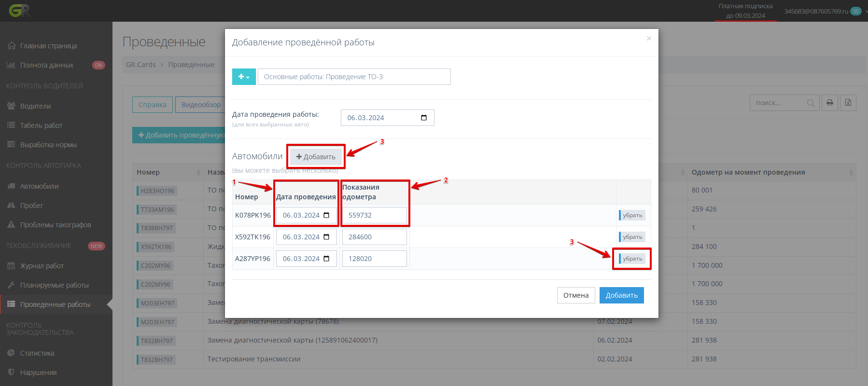Click plate tag H283HO196
868x386 pixels.
(x=157, y=191)
